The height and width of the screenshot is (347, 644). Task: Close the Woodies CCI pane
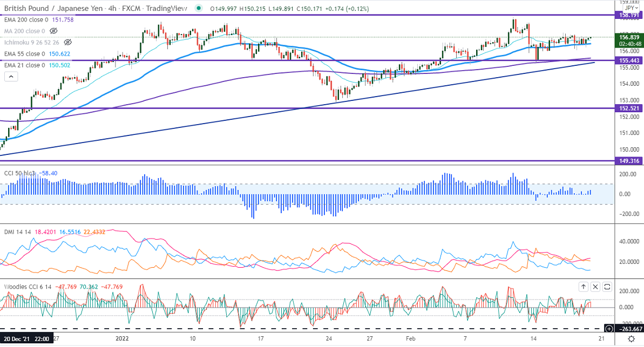[595, 287]
